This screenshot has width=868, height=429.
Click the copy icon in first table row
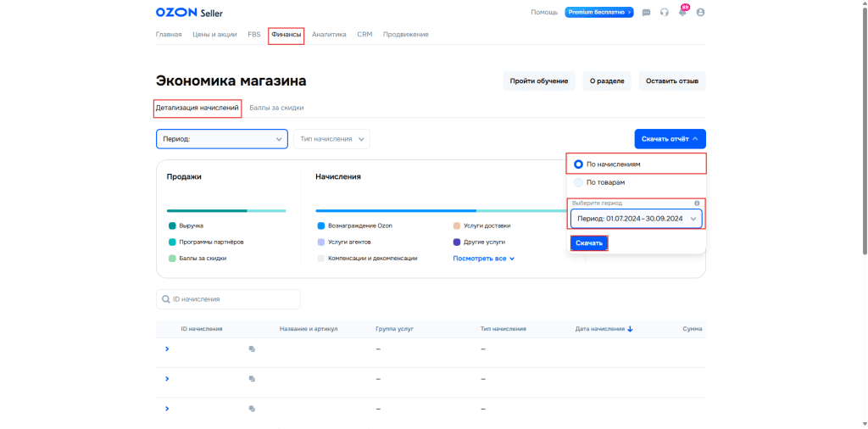point(252,348)
